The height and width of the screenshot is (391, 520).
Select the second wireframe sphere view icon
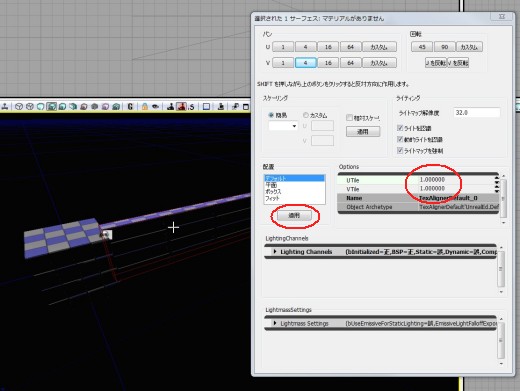[x=30, y=107]
